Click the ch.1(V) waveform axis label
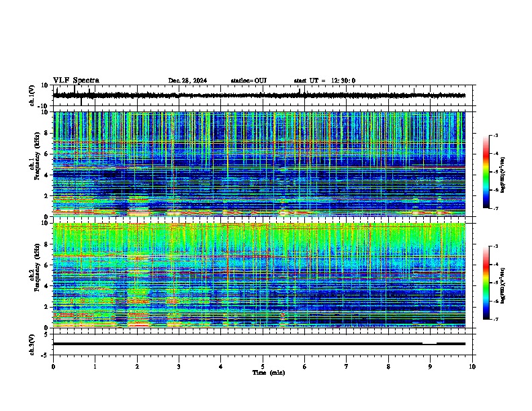The height and width of the screenshot is (411, 532). pyautogui.click(x=32, y=95)
